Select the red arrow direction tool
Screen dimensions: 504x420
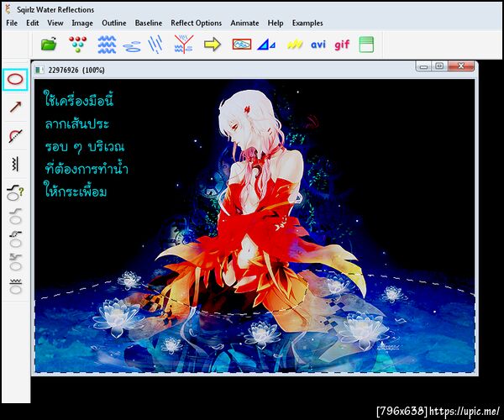pyautogui.click(x=15, y=107)
